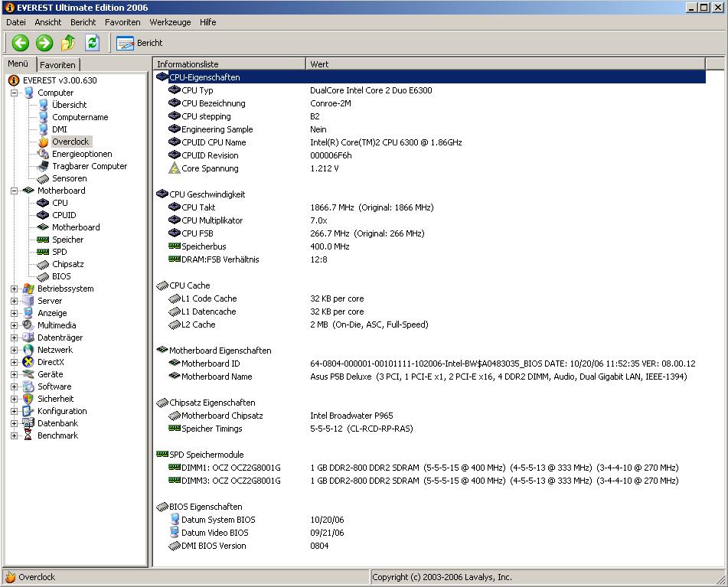Image resolution: width=728 pixels, height=587 pixels.
Task: Collapse the Computer tree node
Action: (14, 93)
